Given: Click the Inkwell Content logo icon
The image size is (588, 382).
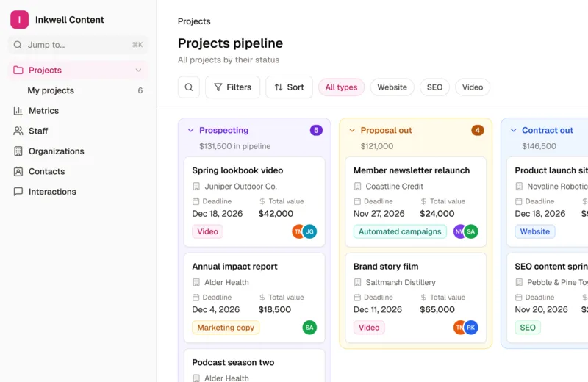Looking at the screenshot, I should 20,20.
